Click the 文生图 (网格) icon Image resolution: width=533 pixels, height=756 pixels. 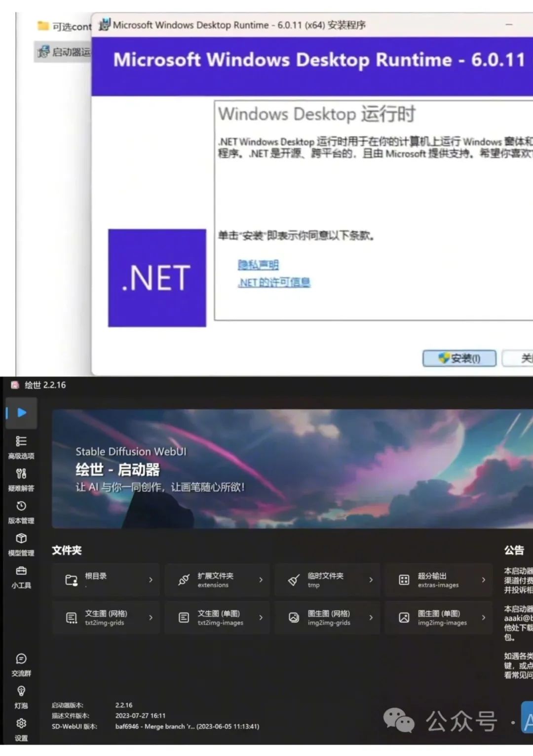(x=72, y=618)
